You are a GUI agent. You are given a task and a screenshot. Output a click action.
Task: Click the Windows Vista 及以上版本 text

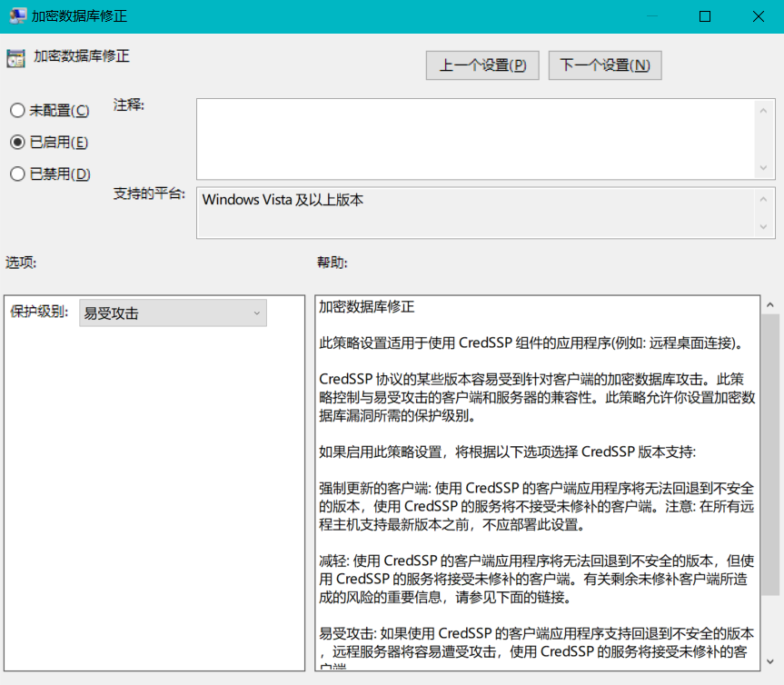(x=283, y=200)
